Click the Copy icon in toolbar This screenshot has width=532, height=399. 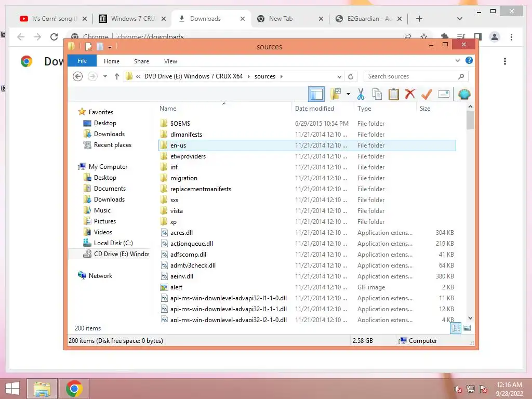377,94
